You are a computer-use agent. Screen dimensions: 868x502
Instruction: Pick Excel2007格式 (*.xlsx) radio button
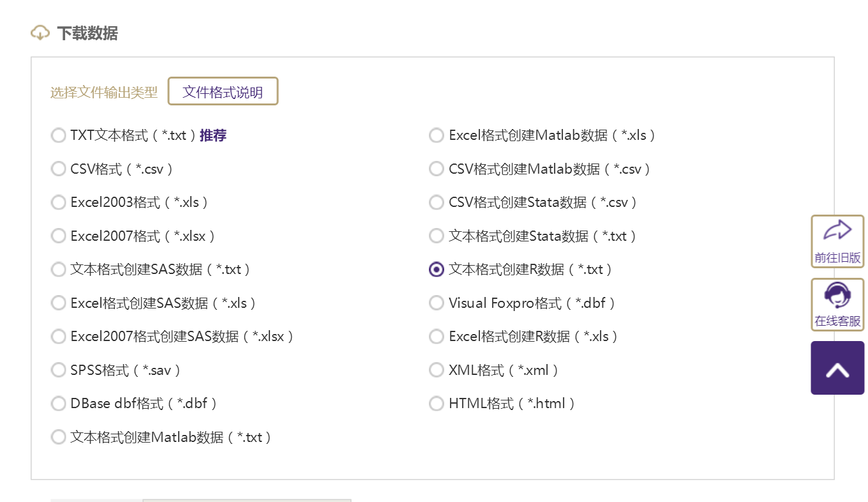[58, 236]
